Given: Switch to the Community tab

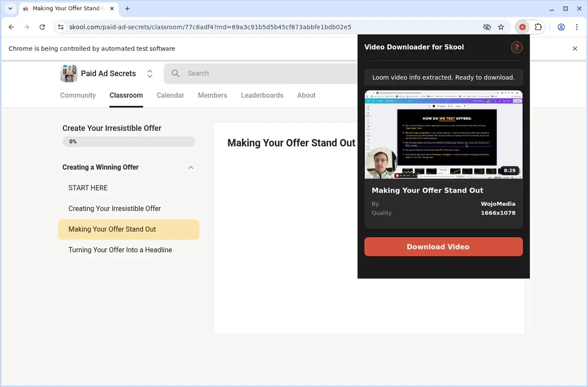Looking at the screenshot, I should (x=78, y=96).
